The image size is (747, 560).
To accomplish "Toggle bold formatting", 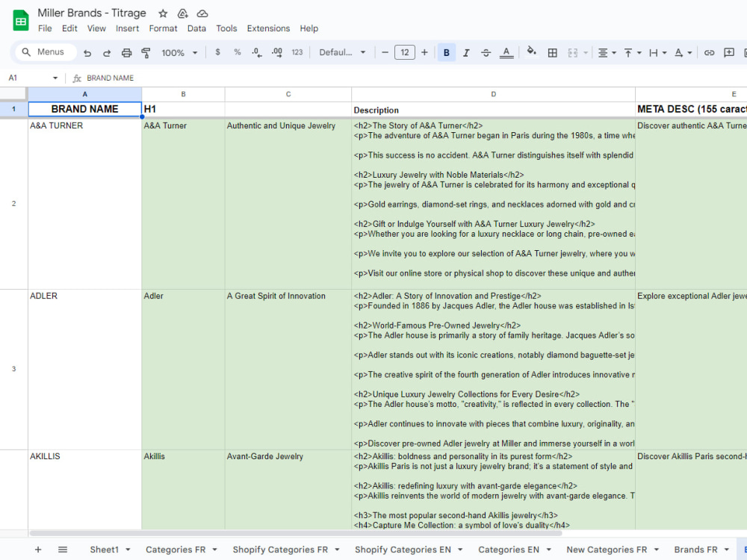I will [x=447, y=52].
